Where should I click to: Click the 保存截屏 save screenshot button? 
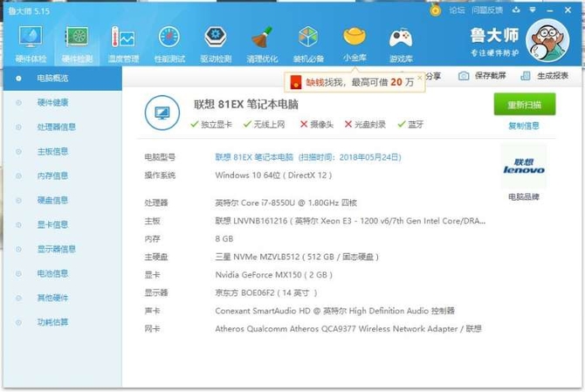point(482,76)
